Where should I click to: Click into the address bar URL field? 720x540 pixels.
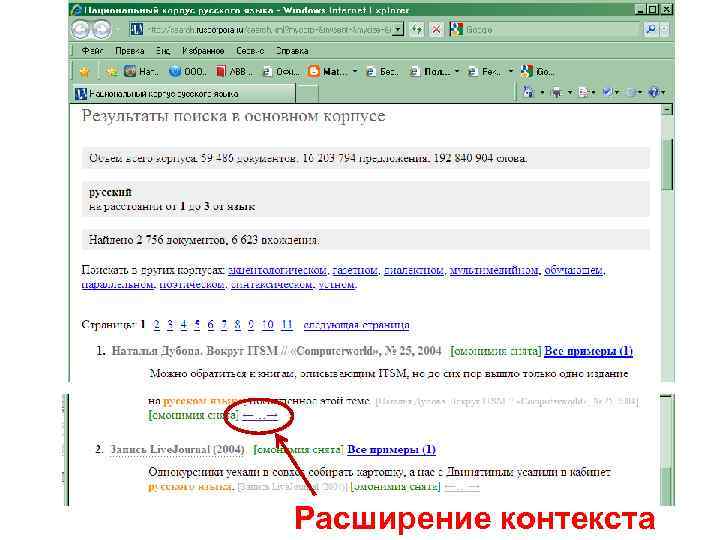tap(269, 29)
